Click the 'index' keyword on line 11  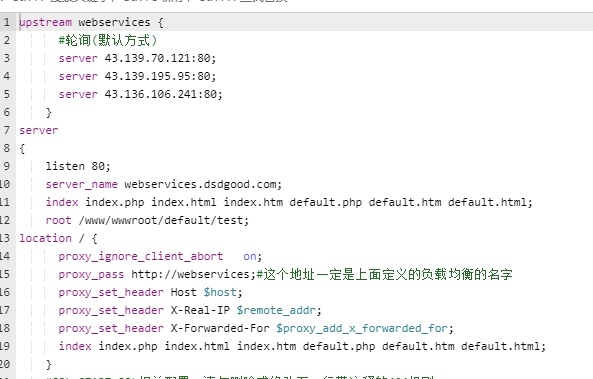pyautogui.click(x=62, y=202)
